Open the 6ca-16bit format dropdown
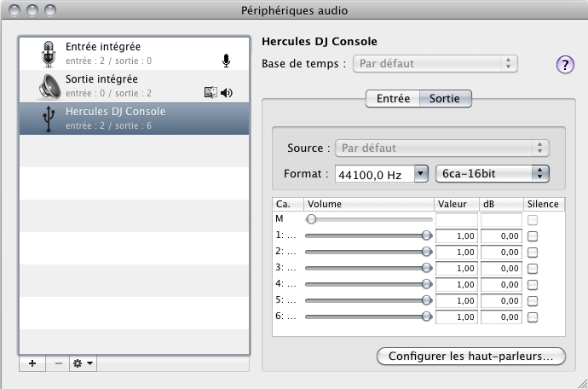 pos(492,174)
